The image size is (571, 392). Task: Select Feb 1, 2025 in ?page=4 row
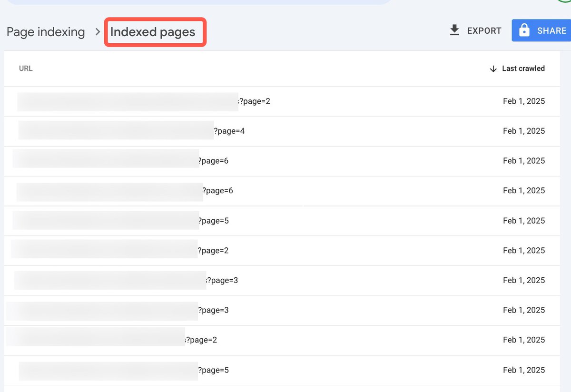[524, 131]
